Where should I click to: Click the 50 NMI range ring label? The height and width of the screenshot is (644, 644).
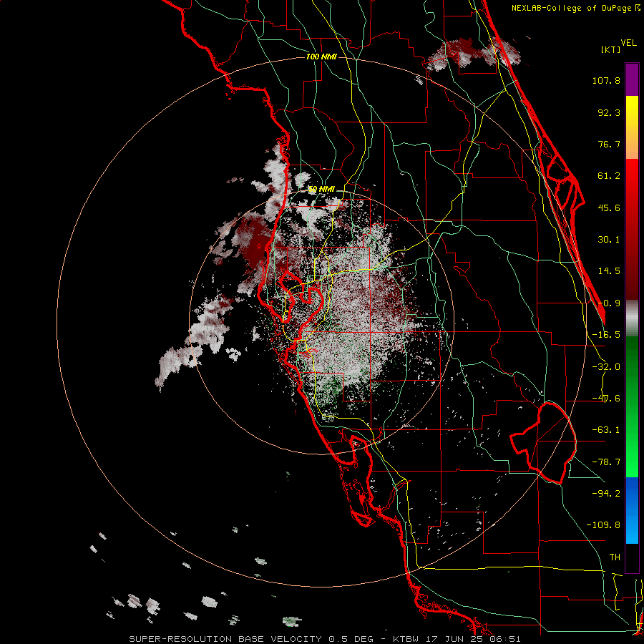pyautogui.click(x=321, y=190)
